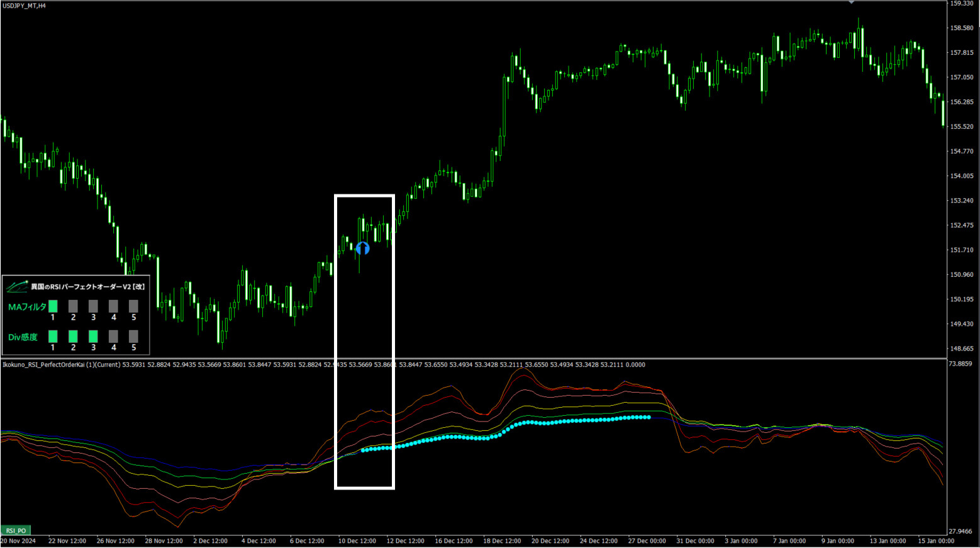This screenshot has width=980, height=548.
Task: Click the 157.050 price on the price axis
Action: [961, 77]
